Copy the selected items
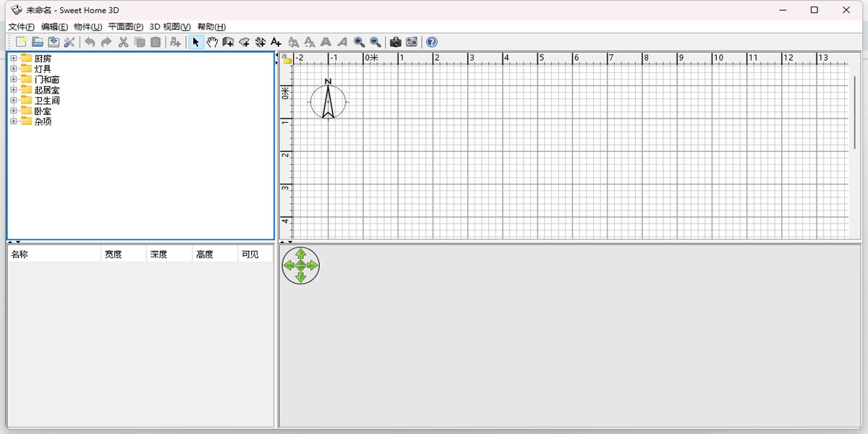The width and height of the screenshot is (868, 434). [x=140, y=42]
